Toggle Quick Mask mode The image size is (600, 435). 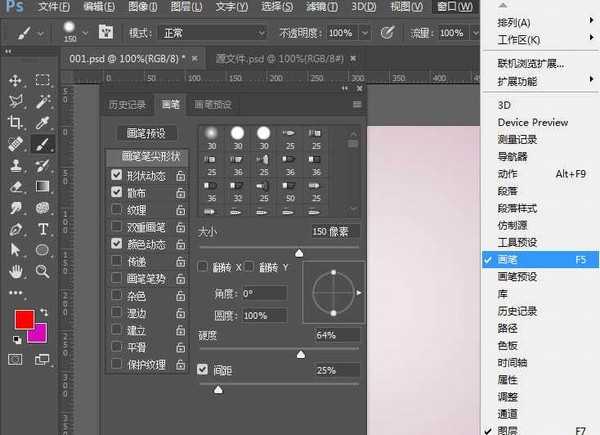[15, 360]
